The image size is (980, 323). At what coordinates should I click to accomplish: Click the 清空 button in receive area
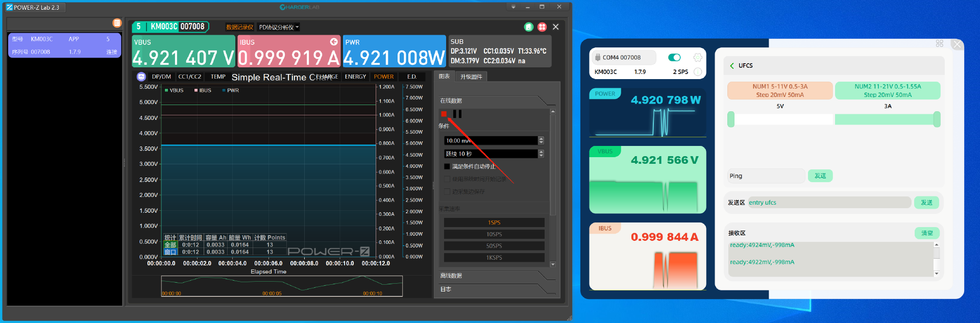(926, 233)
